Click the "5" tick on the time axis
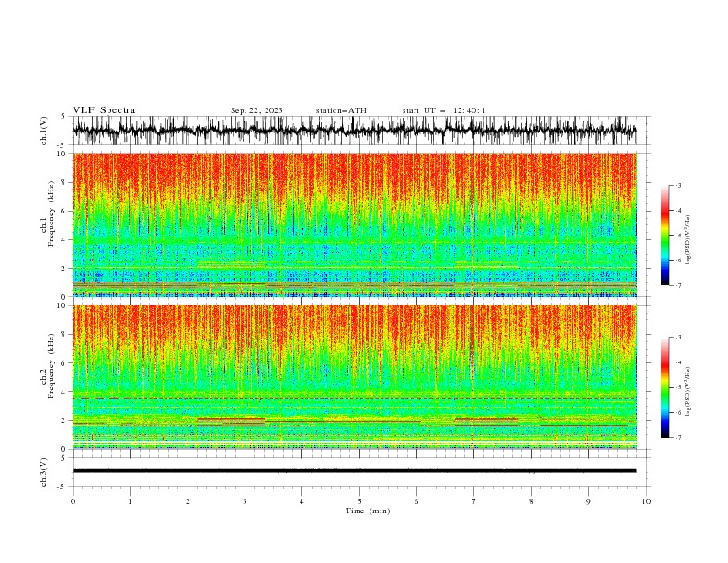 pyautogui.click(x=359, y=501)
